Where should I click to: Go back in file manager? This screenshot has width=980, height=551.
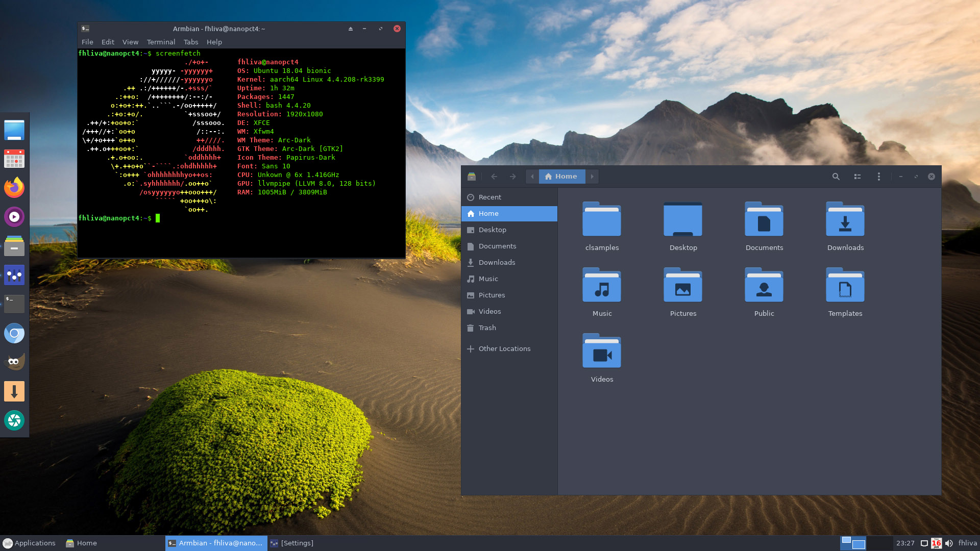click(x=494, y=177)
